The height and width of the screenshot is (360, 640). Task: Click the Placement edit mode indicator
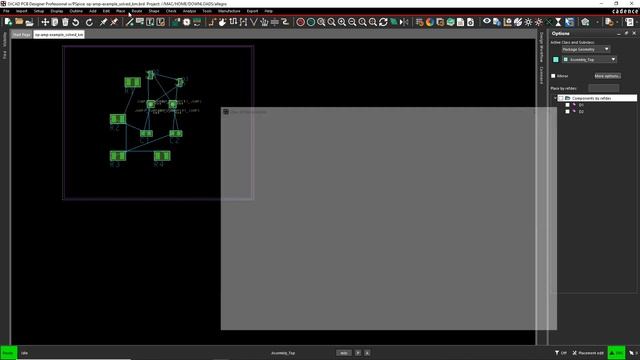coord(588,353)
